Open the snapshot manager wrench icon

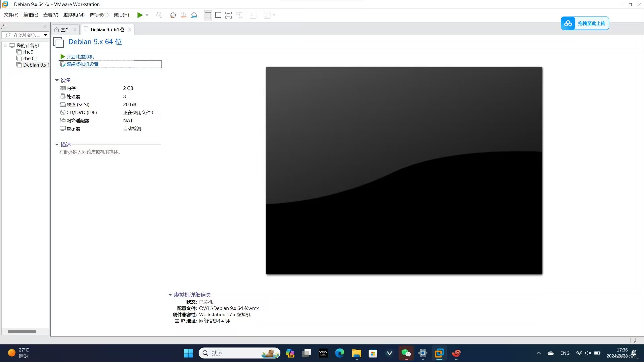tap(194, 15)
